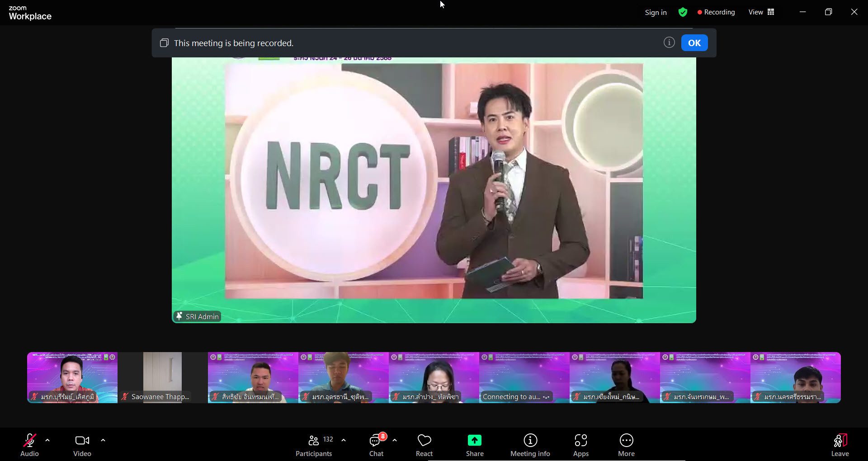
Task: Unmute microphone with the Audio button
Action: [x=29, y=445]
